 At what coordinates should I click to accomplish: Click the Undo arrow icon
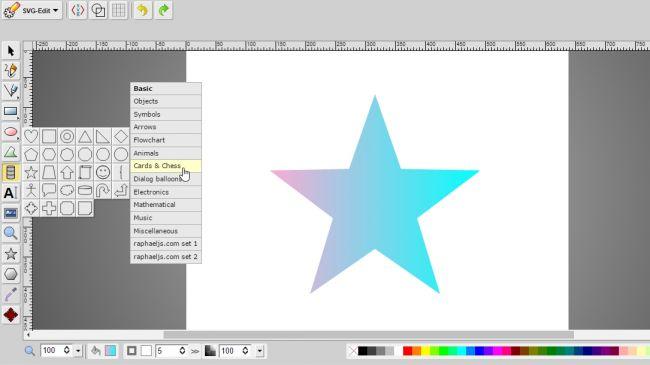pos(143,10)
